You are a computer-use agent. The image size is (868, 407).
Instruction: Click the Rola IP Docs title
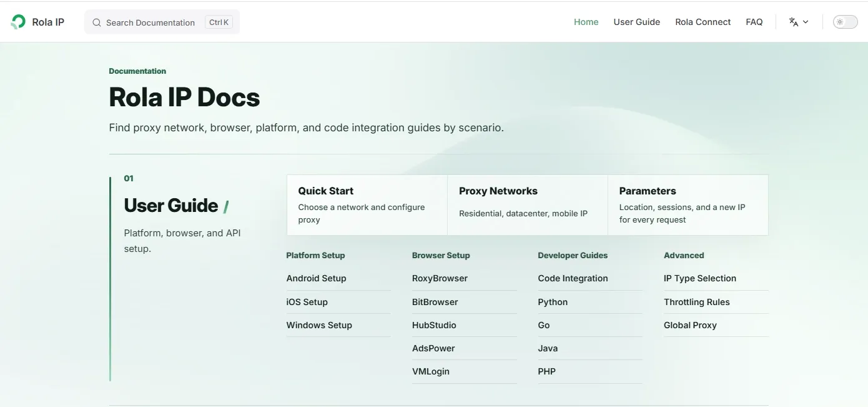point(184,98)
